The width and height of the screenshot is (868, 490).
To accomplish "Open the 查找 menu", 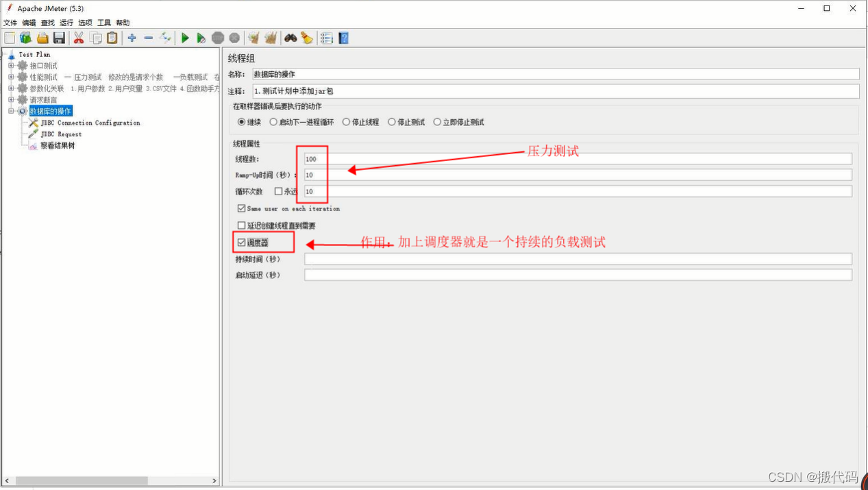I will [47, 23].
